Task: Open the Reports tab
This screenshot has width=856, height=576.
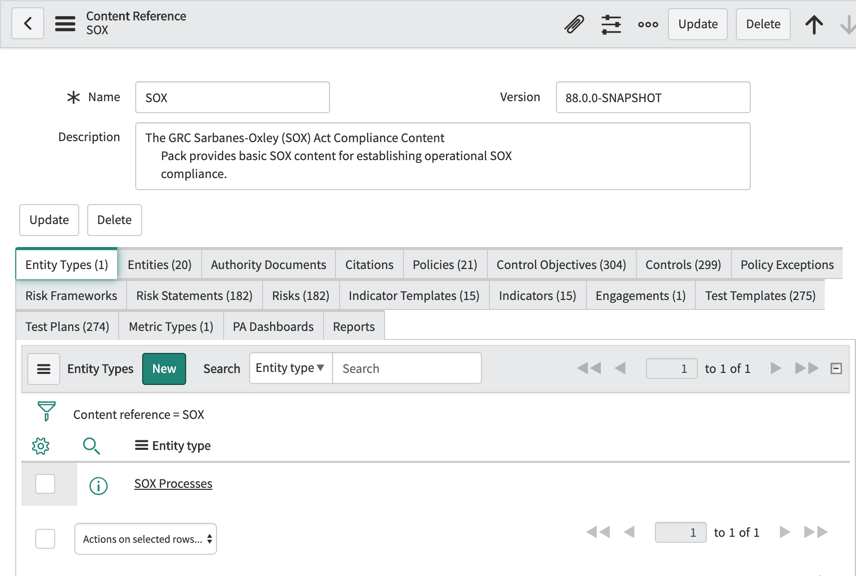Action: click(x=354, y=326)
